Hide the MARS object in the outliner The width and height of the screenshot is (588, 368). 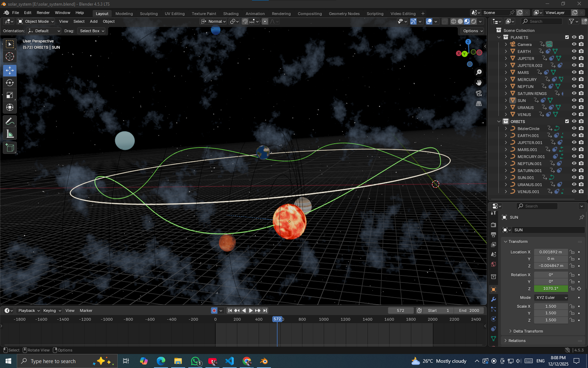[x=574, y=73]
